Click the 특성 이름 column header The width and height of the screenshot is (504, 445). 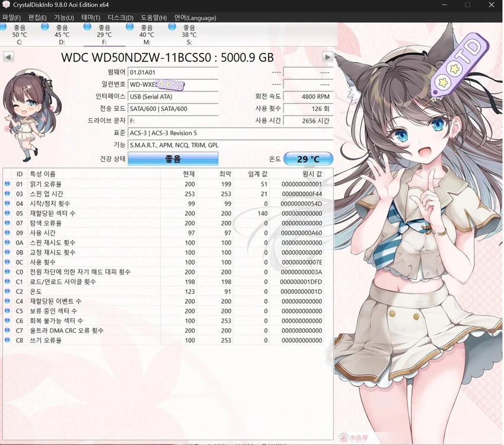click(x=94, y=174)
